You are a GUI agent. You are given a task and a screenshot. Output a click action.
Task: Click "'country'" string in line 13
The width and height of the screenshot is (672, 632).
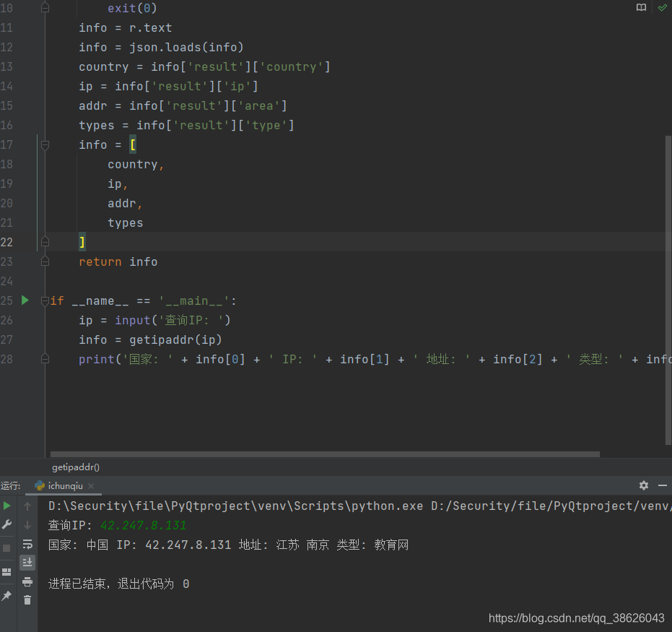click(x=292, y=67)
